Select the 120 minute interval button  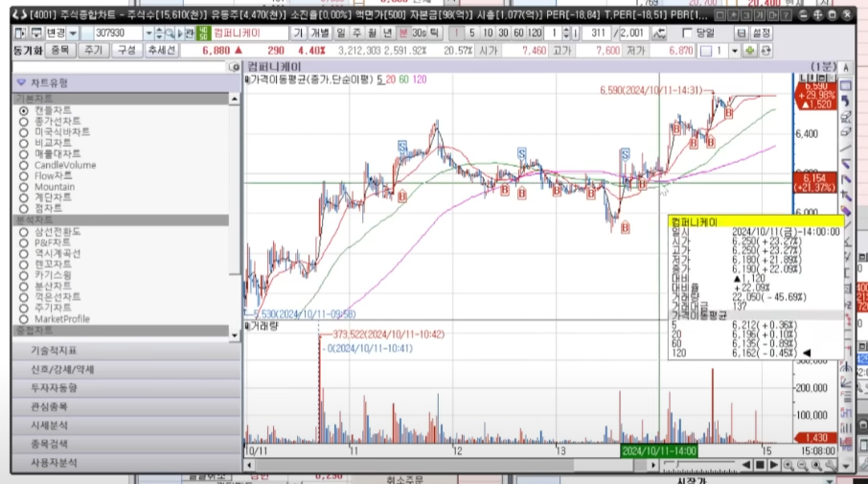pos(535,34)
